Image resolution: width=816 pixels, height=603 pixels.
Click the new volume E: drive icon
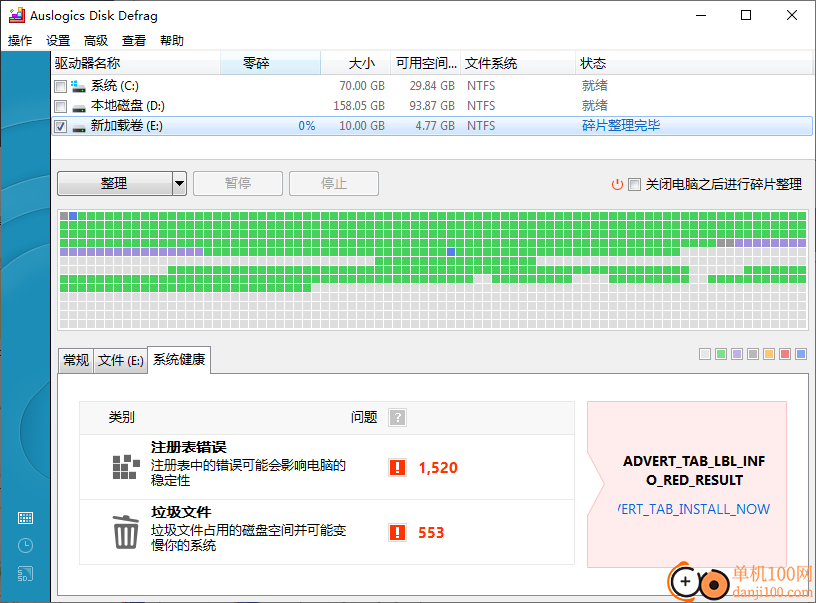[x=79, y=127]
